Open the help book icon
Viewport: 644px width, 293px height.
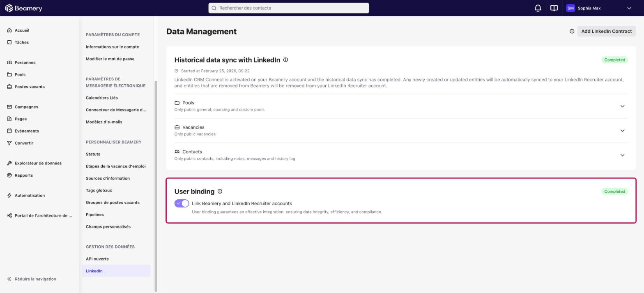click(554, 8)
